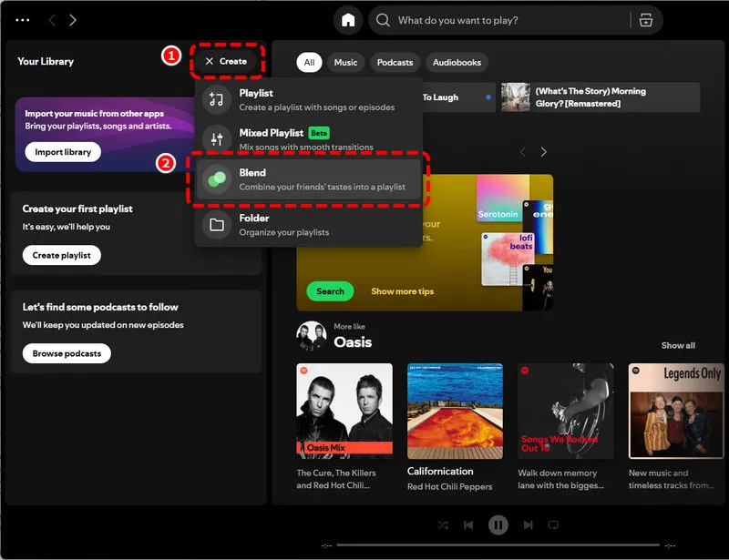Click the Oasis heading

click(353, 342)
